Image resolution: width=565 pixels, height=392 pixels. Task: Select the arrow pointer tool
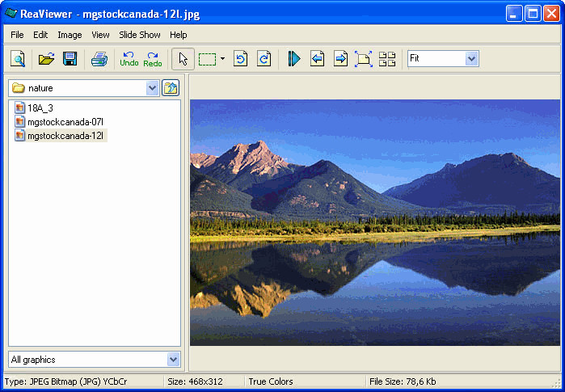point(183,59)
